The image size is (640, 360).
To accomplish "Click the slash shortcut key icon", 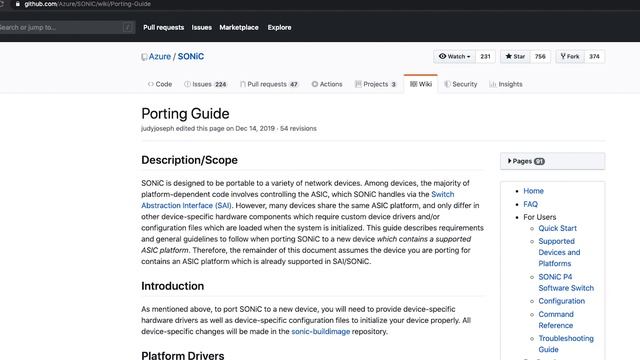I will [127, 27].
